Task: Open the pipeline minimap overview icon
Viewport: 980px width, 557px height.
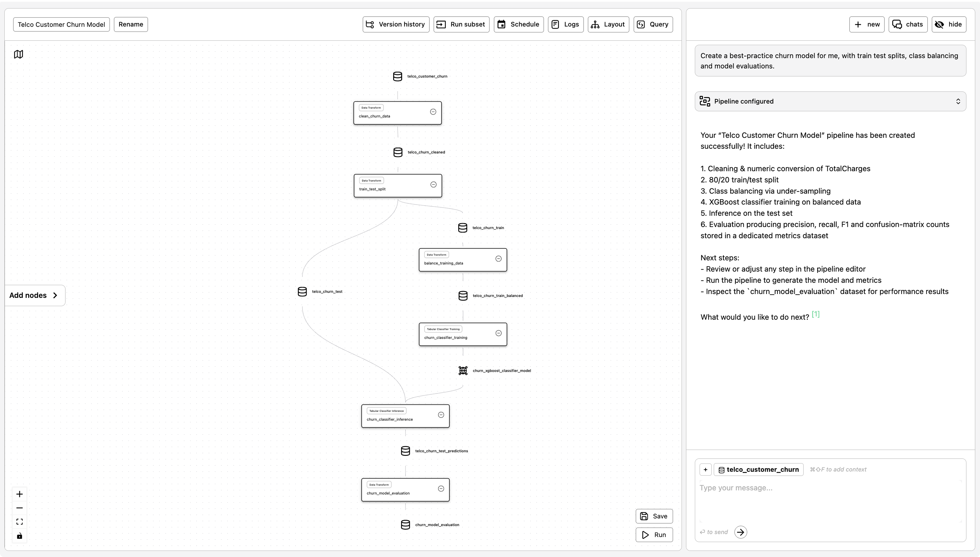Action: (x=19, y=54)
